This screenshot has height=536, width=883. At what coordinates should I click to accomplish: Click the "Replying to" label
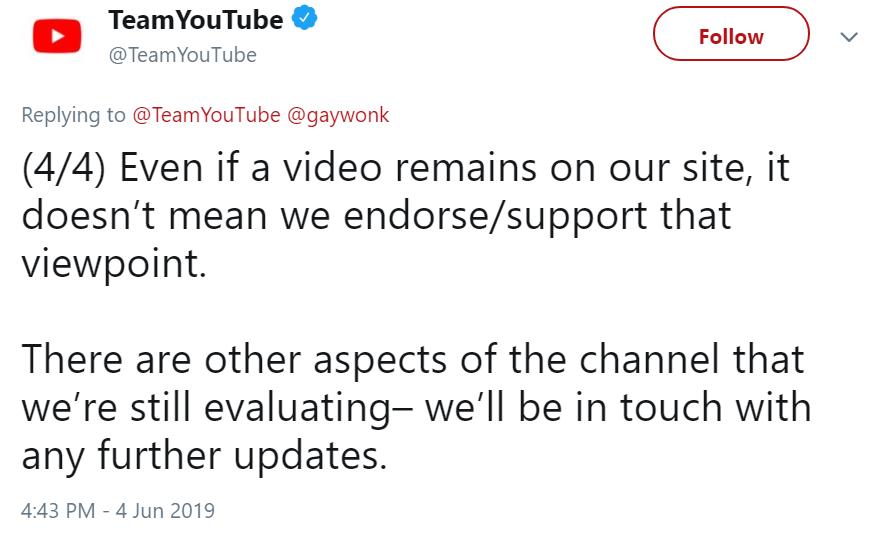pyautogui.click(x=73, y=115)
